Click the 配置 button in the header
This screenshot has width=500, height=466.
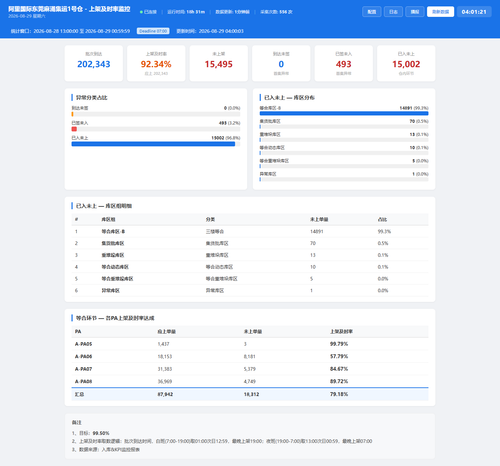pyautogui.click(x=372, y=12)
